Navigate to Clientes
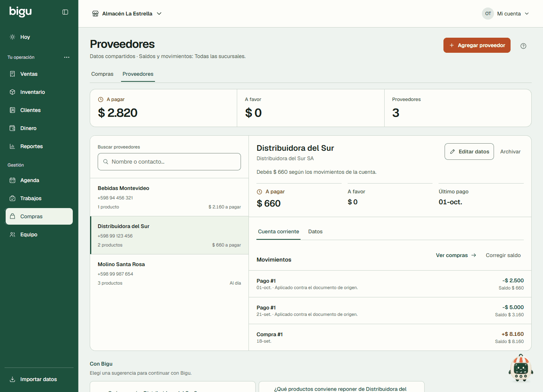Viewport: 543px width, 392px height. (39, 110)
